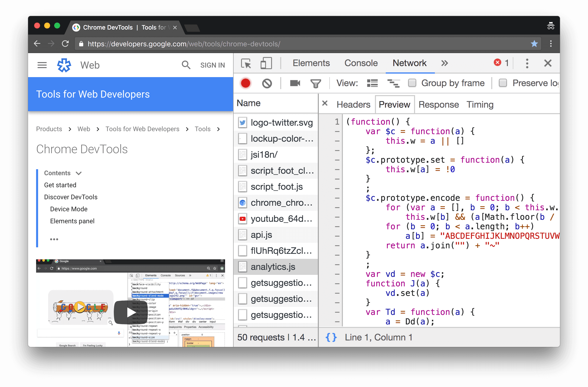
Task: Toggle the Preserve log checkbox
Action: click(x=502, y=83)
